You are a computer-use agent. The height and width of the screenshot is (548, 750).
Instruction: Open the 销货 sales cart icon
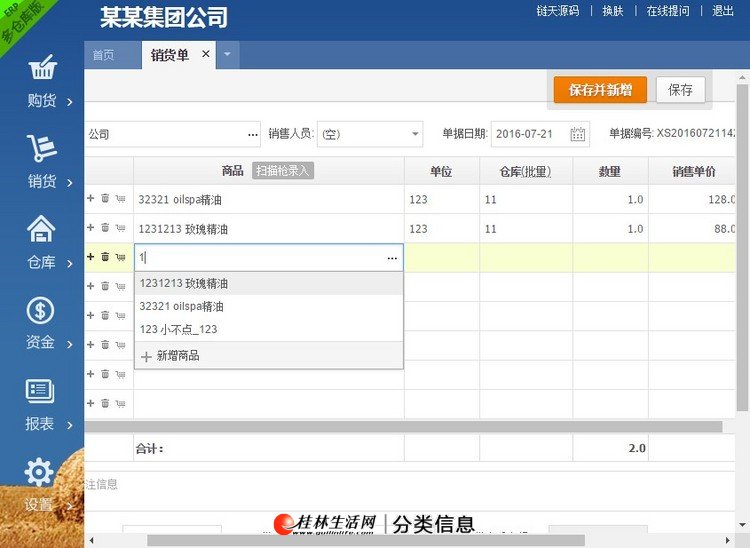(42, 148)
